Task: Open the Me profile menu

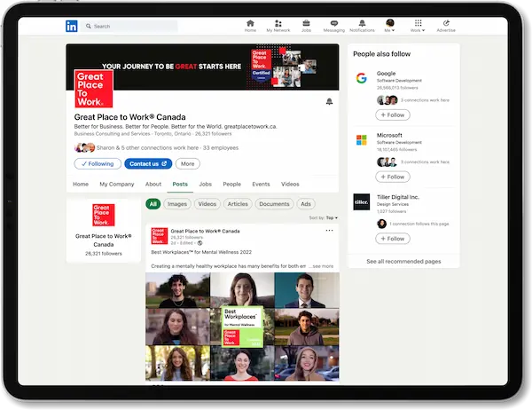Action: (390, 26)
